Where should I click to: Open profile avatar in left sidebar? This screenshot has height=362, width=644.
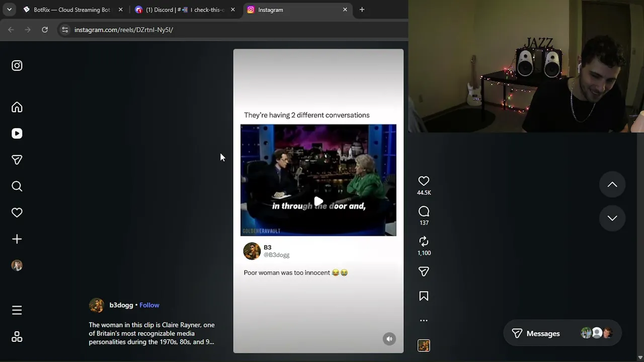(x=17, y=265)
